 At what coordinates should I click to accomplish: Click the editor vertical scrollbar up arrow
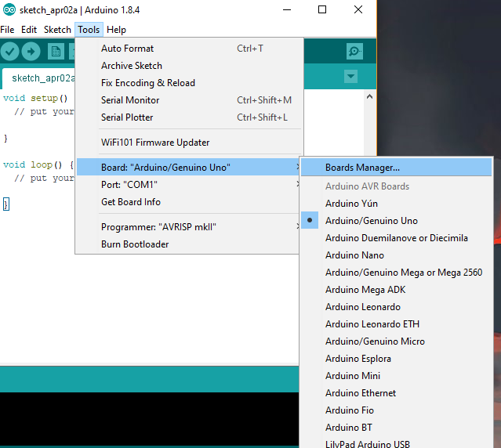(x=370, y=96)
